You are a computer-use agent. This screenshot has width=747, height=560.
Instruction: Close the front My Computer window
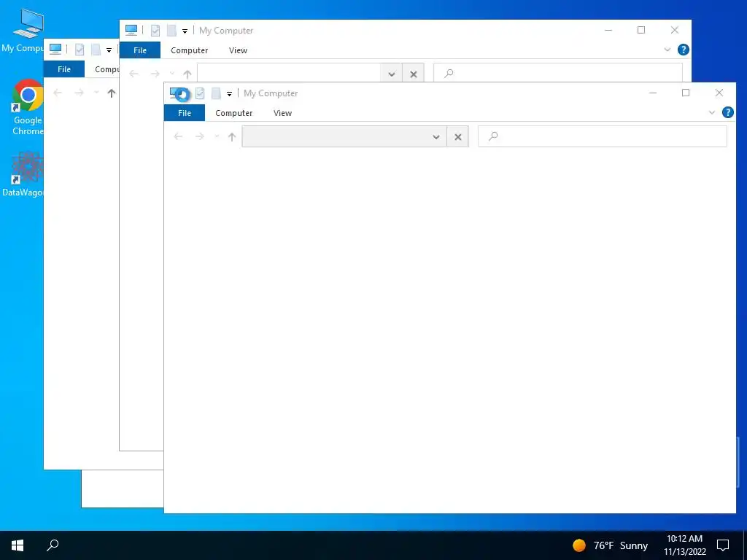(719, 93)
